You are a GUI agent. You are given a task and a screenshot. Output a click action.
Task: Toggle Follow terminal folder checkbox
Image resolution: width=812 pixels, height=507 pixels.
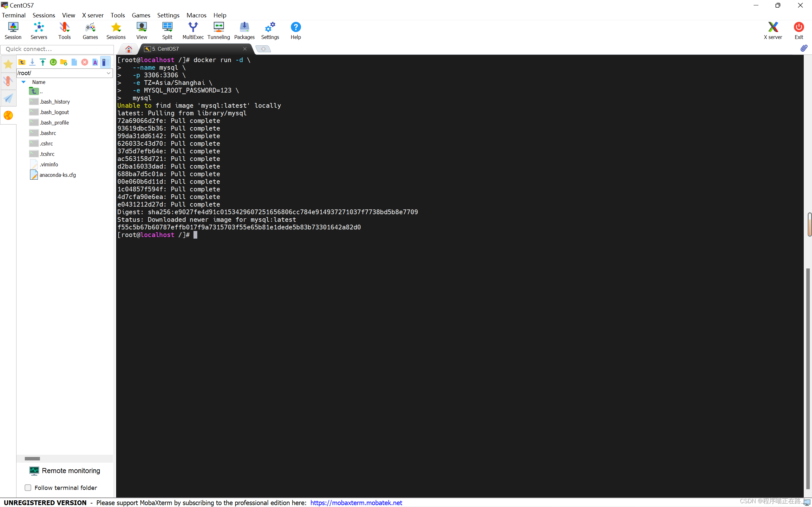click(x=28, y=488)
